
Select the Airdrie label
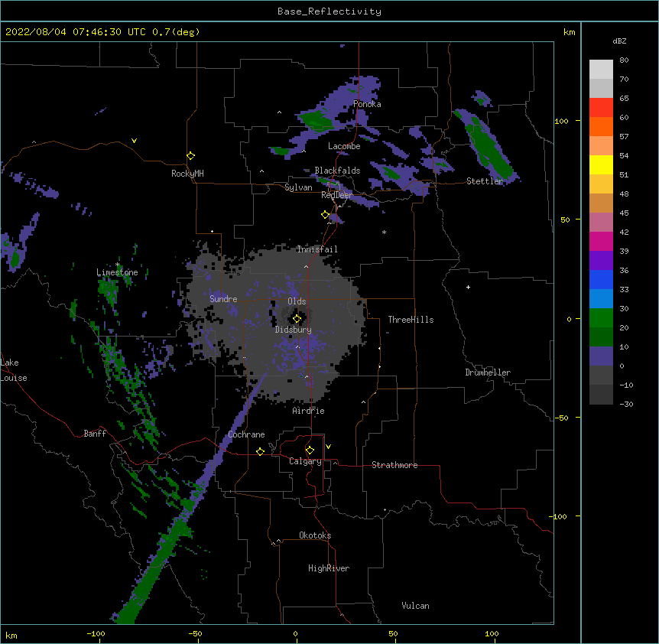308,411
